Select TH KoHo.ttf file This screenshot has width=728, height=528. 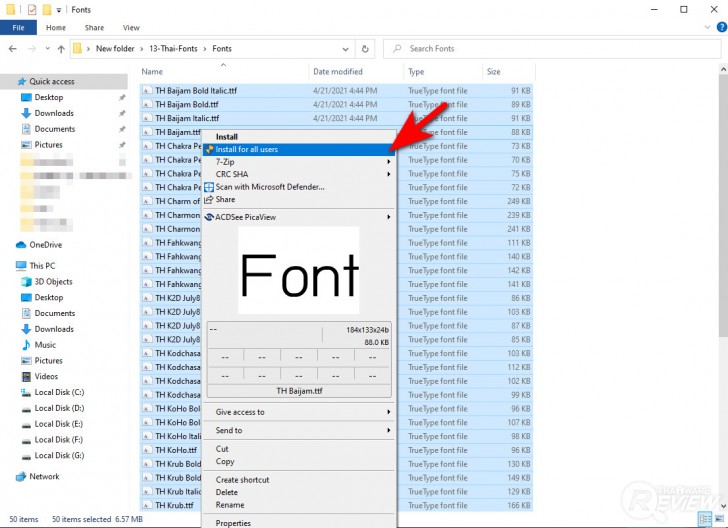click(171, 450)
